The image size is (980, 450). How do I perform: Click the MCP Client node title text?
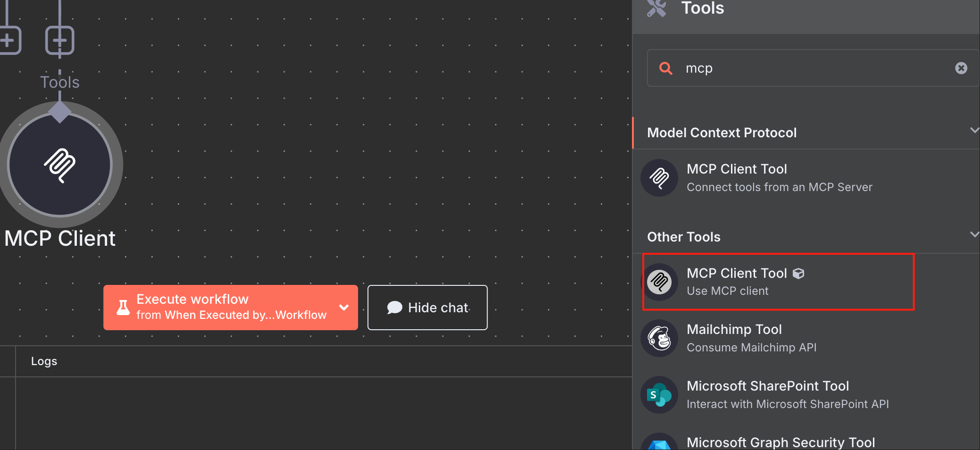[x=60, y=239]
